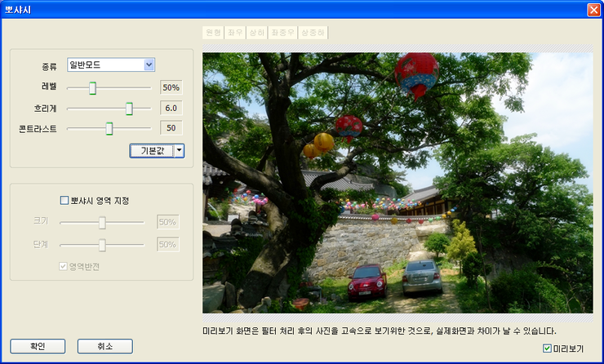Screen dimensions: 604x364
Task: Click the 레벨 slider handle
Action: pyautogui.click(x=92, y=87)
